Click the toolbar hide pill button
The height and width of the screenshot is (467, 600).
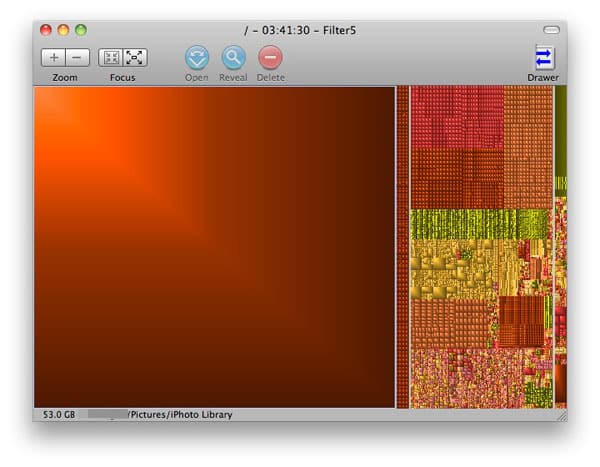pyautogui.click(x=551, y=30)
